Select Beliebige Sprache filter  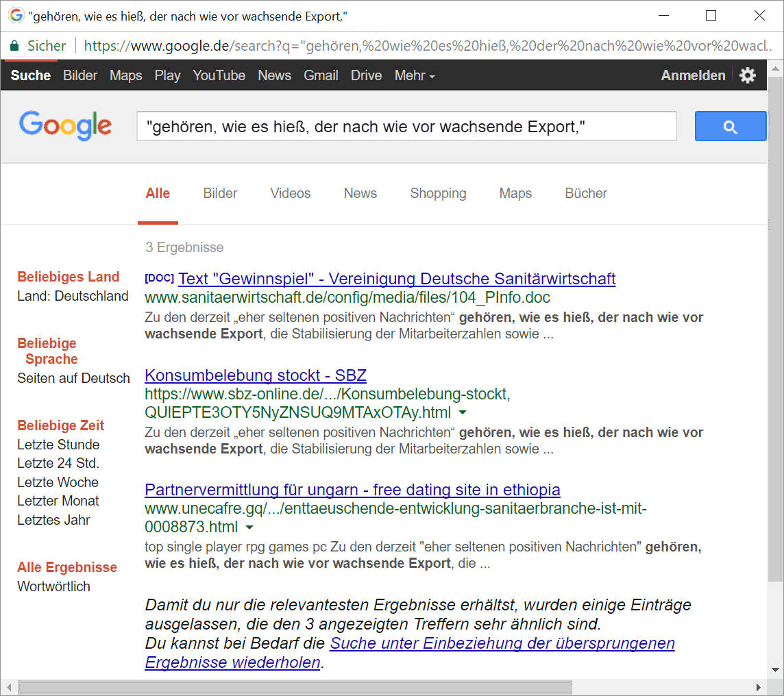pos(47,351)
